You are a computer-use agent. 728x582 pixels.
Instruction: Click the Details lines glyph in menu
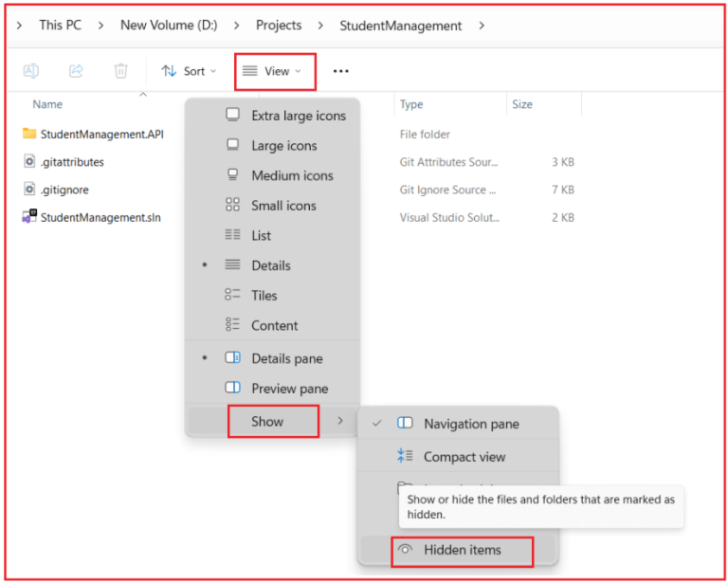232,264
